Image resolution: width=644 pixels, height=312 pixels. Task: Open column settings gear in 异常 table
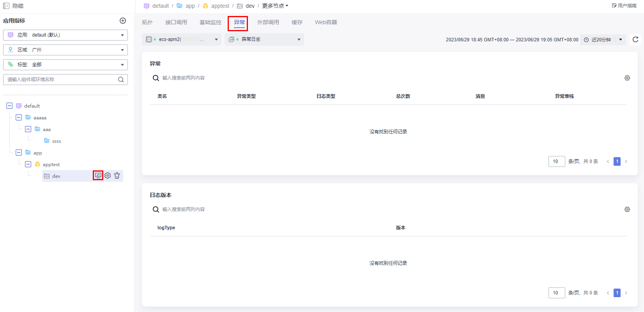[627, 78]
